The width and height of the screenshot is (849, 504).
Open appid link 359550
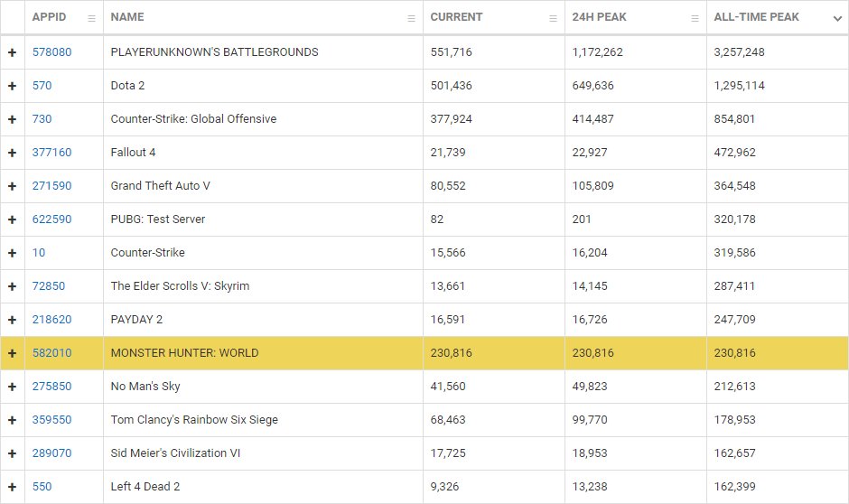point(52,420)
